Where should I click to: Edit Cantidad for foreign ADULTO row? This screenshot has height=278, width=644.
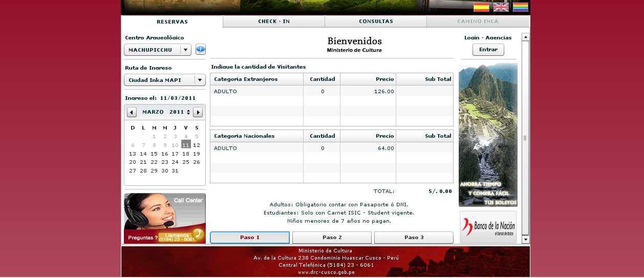point(323,92)
